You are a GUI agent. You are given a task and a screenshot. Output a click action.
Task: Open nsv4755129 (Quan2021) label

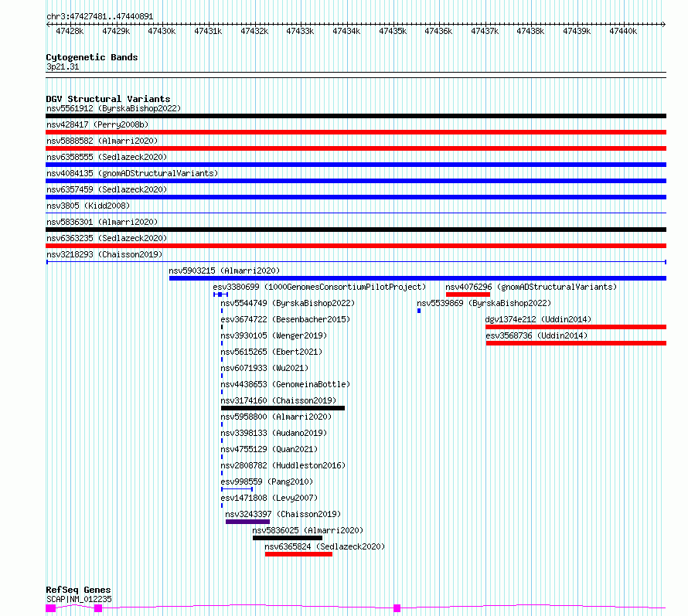click(x=269, y=449)
